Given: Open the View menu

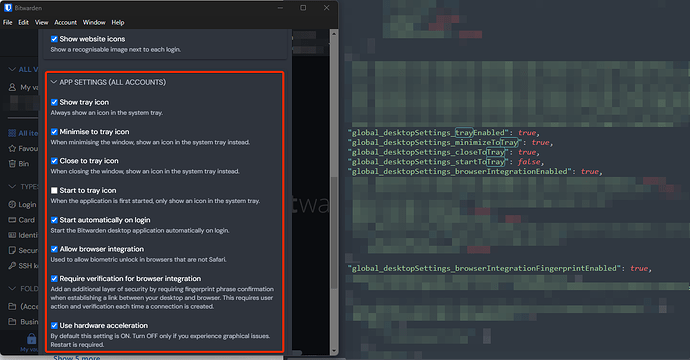Looking at the screenshot, I should click(41, 22).
